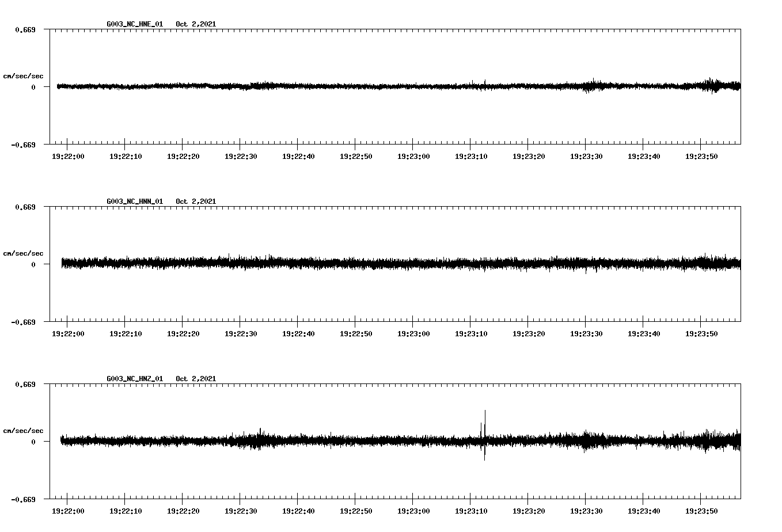782x532 pixels.
Task: Select the 0.669 axis maximum on HNE plot
Action: click(x=25, y=29)
